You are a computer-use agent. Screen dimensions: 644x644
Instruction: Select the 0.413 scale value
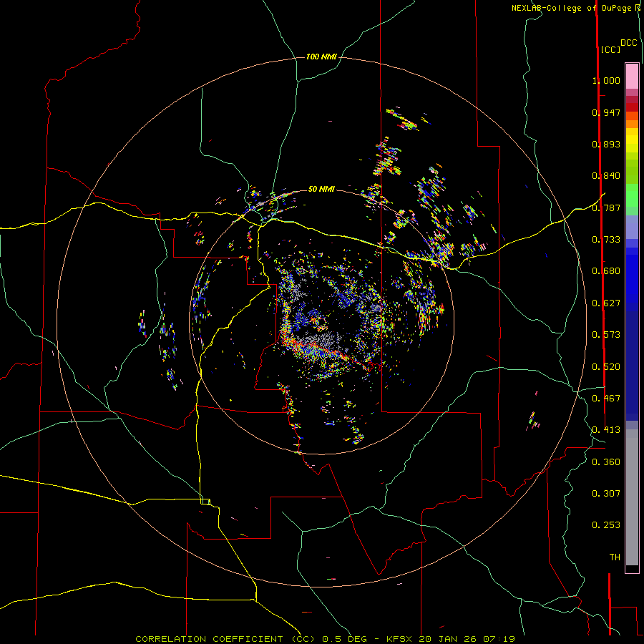click(x=606, y=430)
